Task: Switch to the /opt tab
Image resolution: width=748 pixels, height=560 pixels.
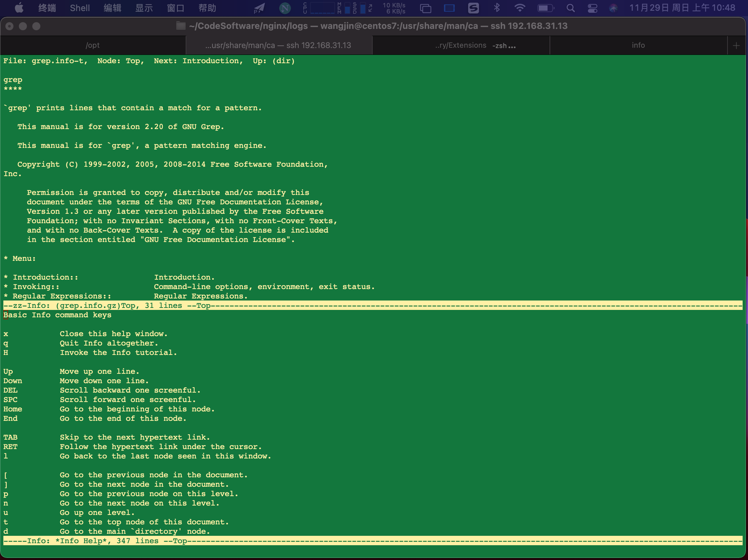Action: click(x=92, y=45)
